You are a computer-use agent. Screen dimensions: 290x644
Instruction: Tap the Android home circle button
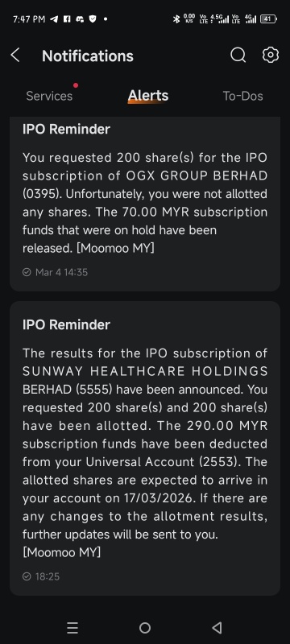click(x=145, y=628)
